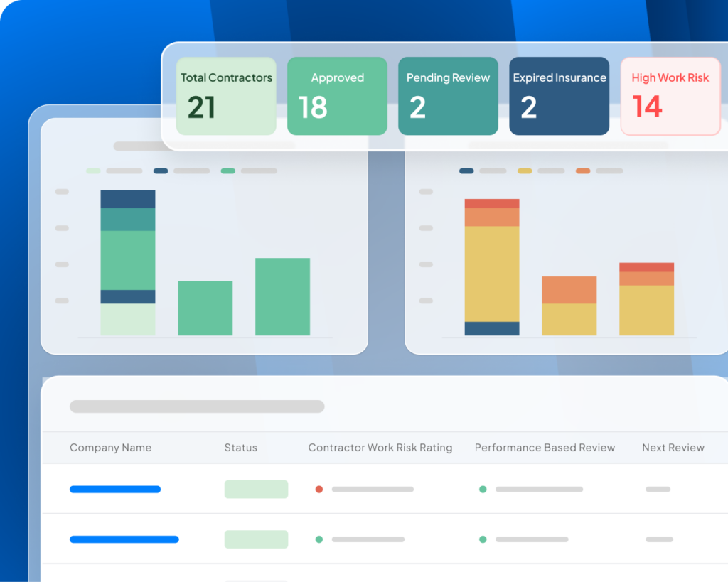728x582 pixels.
Task: Click the dark blue legend swatch, left chart
Action: click(x=161, y=171)
